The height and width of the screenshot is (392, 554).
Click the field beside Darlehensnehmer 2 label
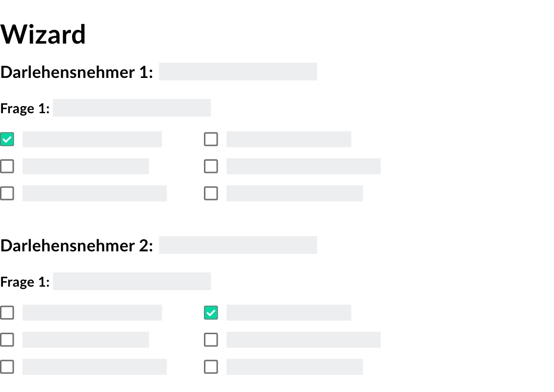[x=238, y=245]
